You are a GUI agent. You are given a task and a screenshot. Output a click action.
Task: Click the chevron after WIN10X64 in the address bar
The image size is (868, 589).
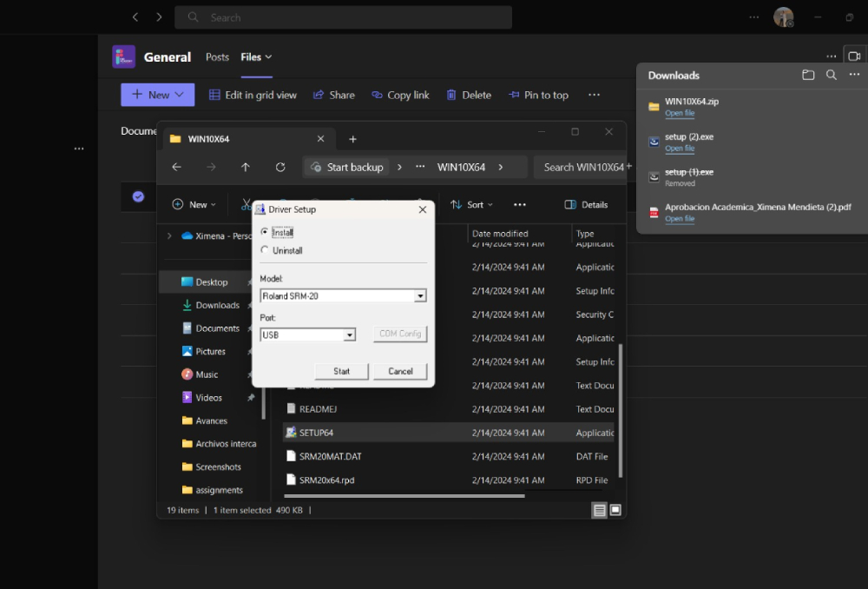coord(501,167)
